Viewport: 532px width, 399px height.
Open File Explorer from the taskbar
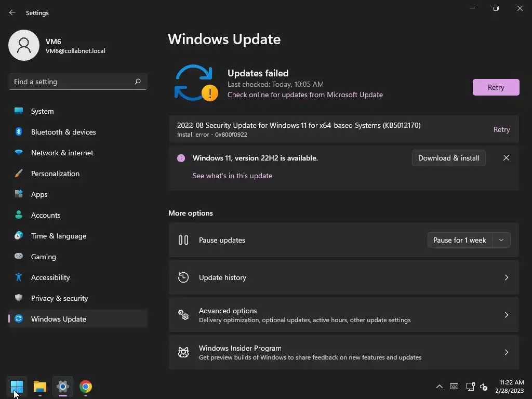pos(39,387)
